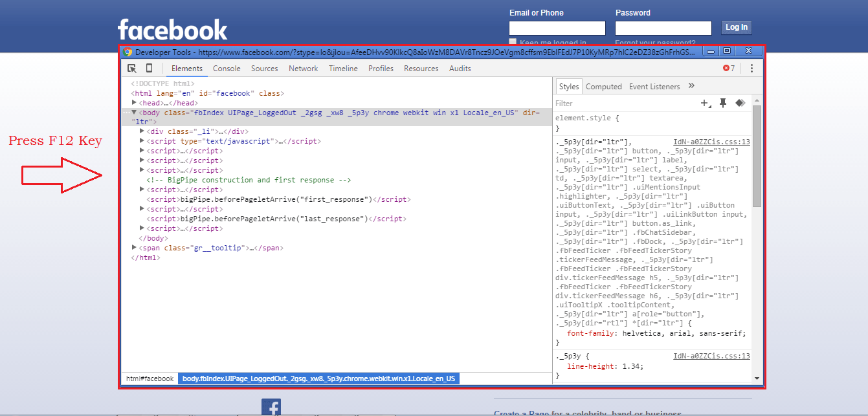The height and width of the screenshot is (416, 868).
Task: Open the Network tab
Action: coord(303,69)
